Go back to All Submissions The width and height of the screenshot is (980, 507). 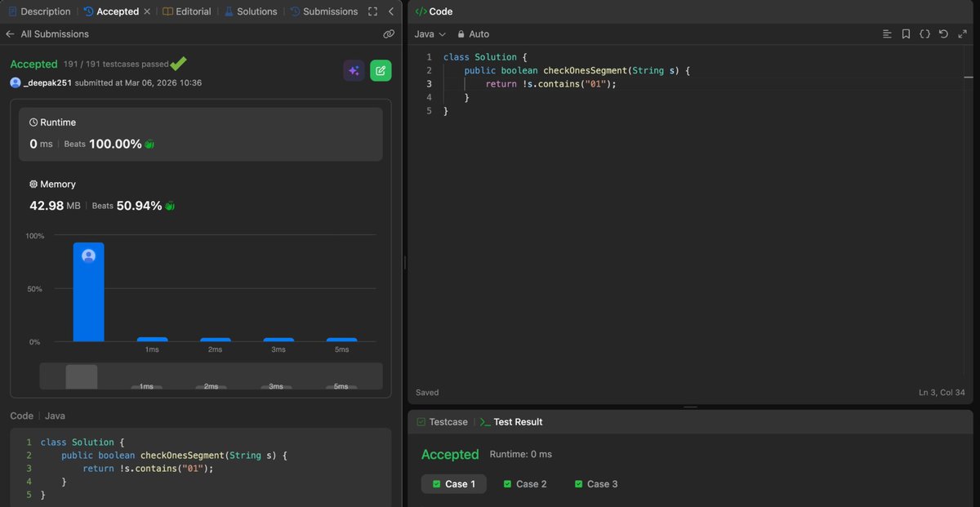point(47,34)
